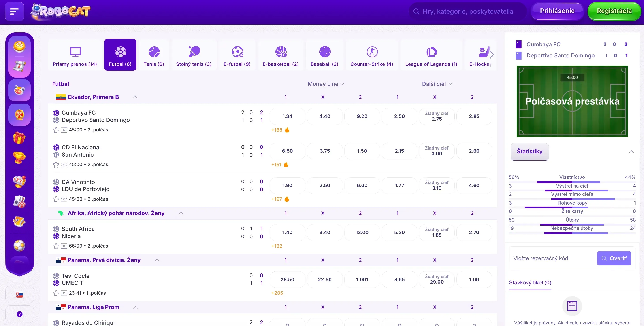Click the live match pitch animation
This screenshot has width=644, height=326.
[572, 101]
